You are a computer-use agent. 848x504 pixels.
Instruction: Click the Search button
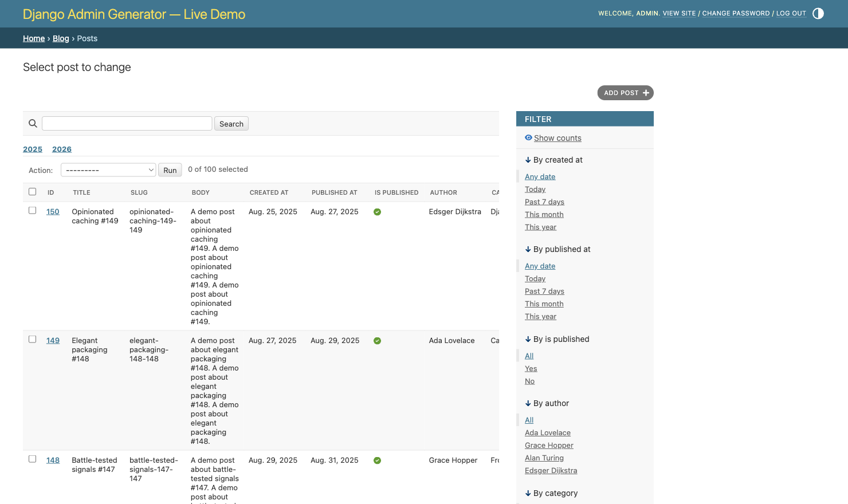click(x=231, y=124)
